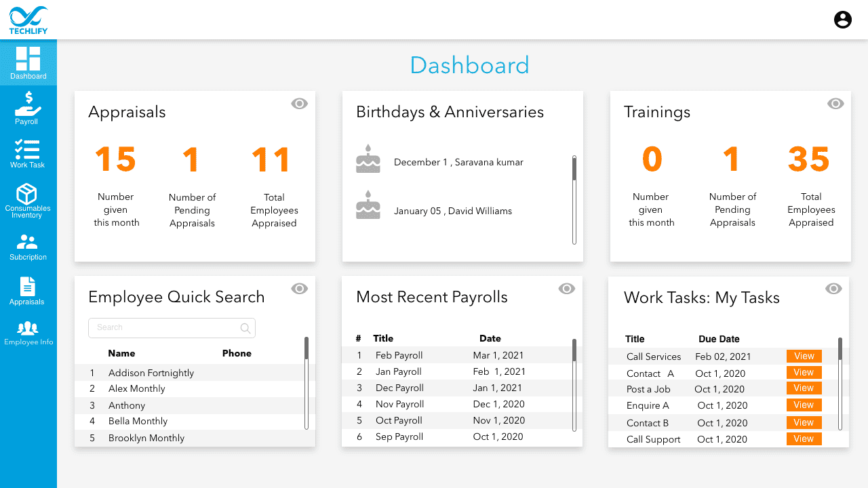Select the Nov Payroll row
This screenshot has height=488, width=868.
click(x=462, y=404)
